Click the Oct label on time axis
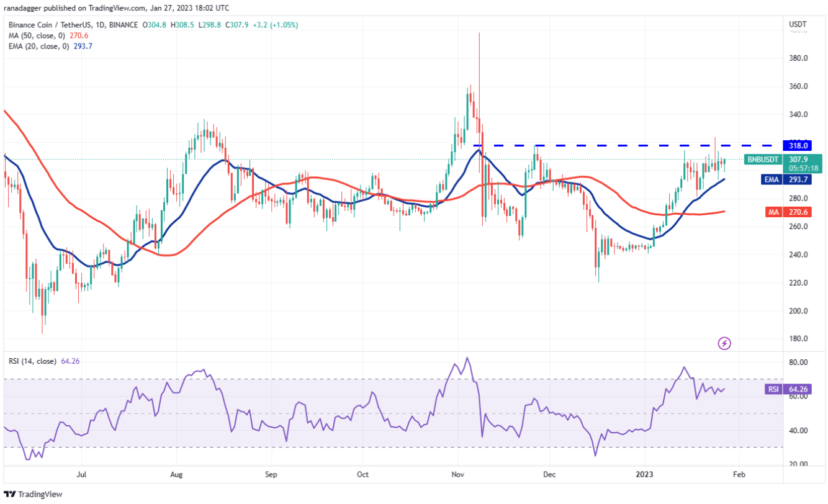 (x=363, y=475)
